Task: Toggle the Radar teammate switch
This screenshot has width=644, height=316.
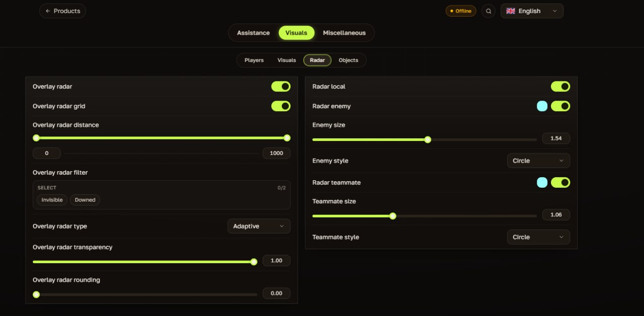Action: point(560,182)
